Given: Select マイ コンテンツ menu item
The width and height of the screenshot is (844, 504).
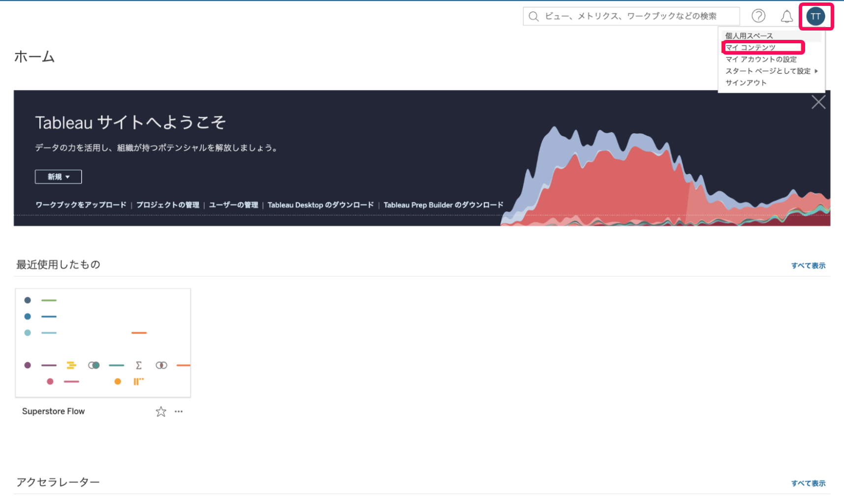Looking at the screenshot, I should [771, 47].
